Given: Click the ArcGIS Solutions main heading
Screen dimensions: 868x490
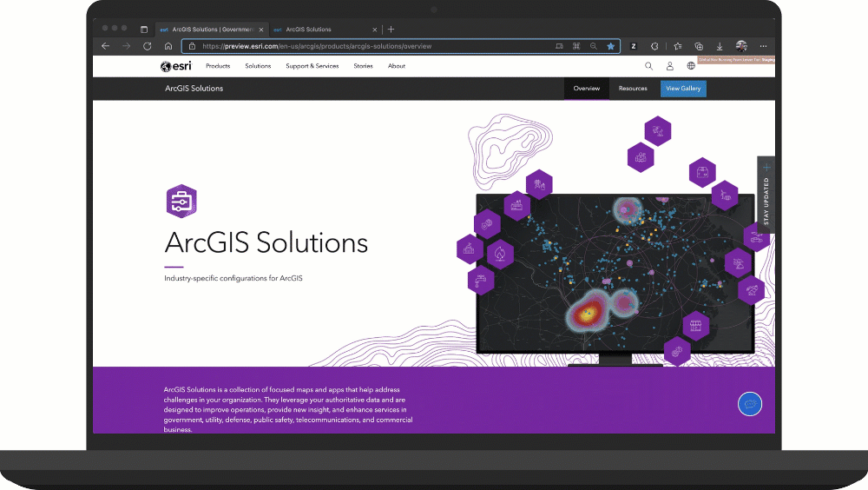Looking at the screenshot, I should click(x=266, y=242).
